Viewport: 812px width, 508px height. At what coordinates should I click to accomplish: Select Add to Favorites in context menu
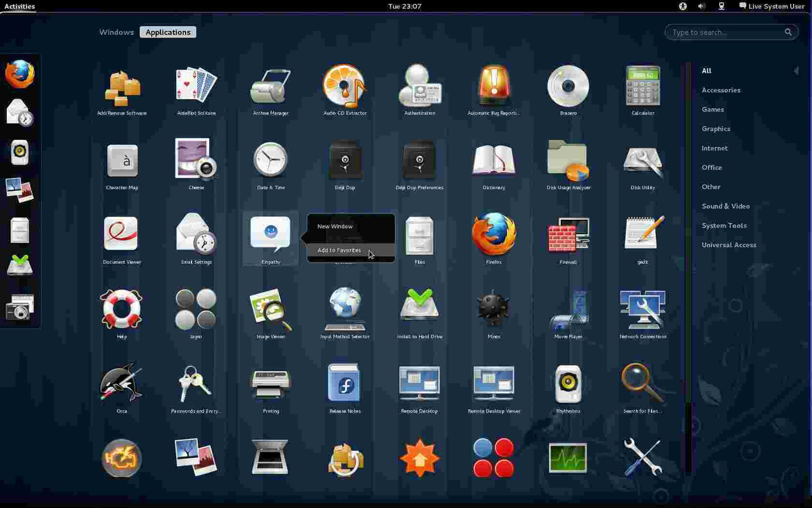[x=339, y=250]
